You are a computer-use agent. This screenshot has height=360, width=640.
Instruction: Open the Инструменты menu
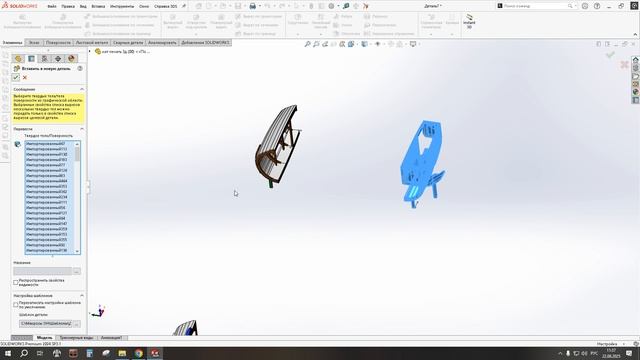122,7
